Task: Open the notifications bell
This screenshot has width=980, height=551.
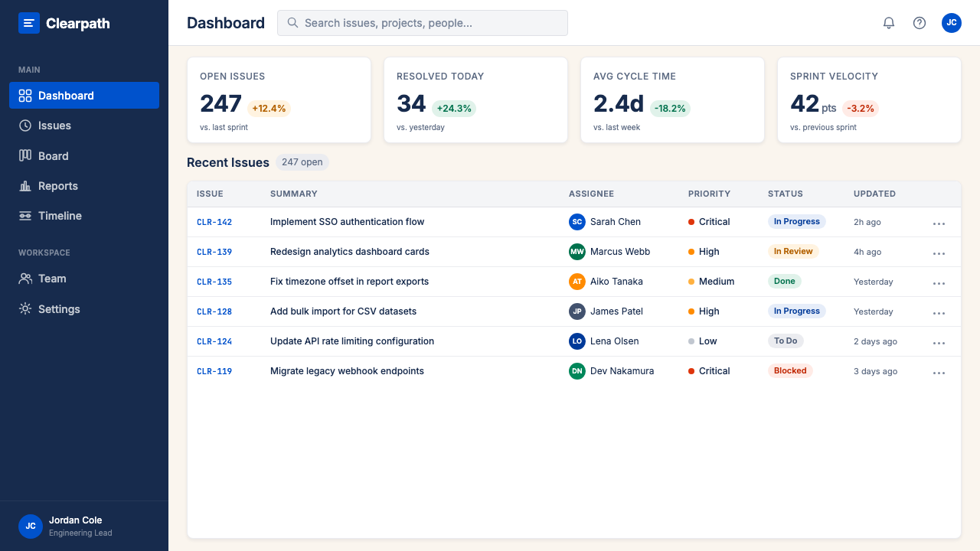Action: tap(889, 23)
